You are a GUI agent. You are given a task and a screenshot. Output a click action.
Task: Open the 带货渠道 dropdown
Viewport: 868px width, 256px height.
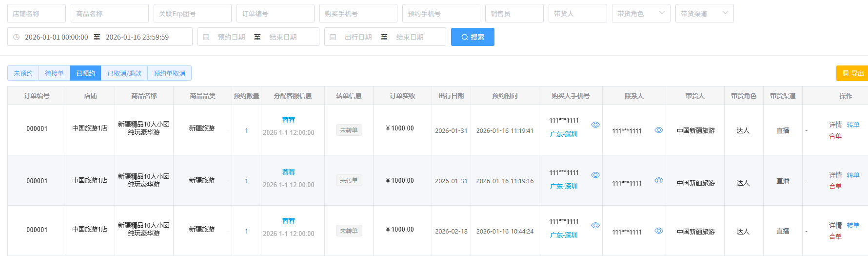[x=705, y=13]
